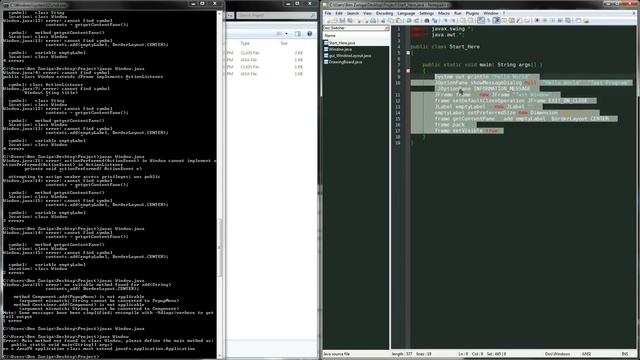Click the Save All icon in Notepad++
Screen dimensions: 640x360
coord(350,20)
